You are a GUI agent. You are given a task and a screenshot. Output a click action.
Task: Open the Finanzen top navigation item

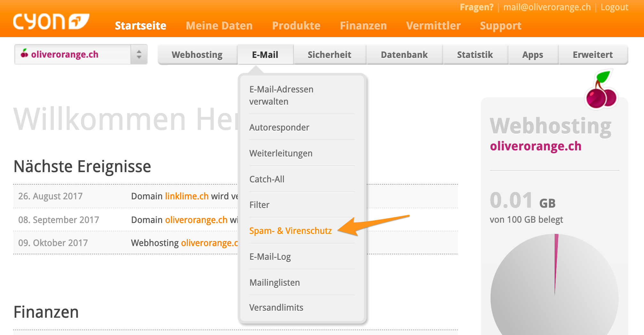coord(363,26)
